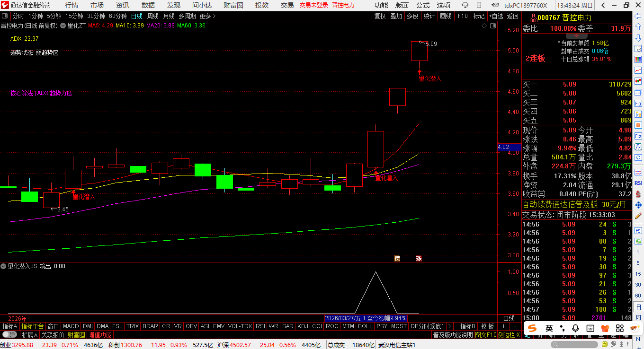
Task: Open the mobile phone version icon
Action: [480, 5]
